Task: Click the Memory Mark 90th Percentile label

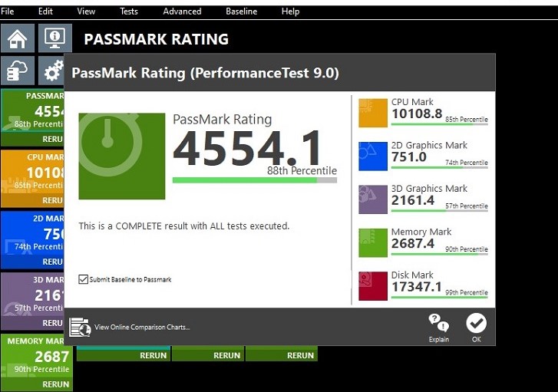Action: 467,249
